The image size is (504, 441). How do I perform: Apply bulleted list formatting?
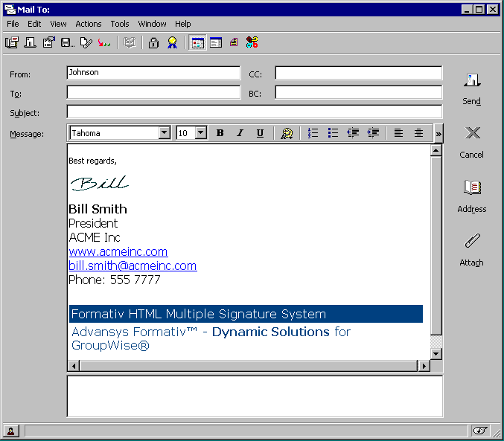[333, 133]
